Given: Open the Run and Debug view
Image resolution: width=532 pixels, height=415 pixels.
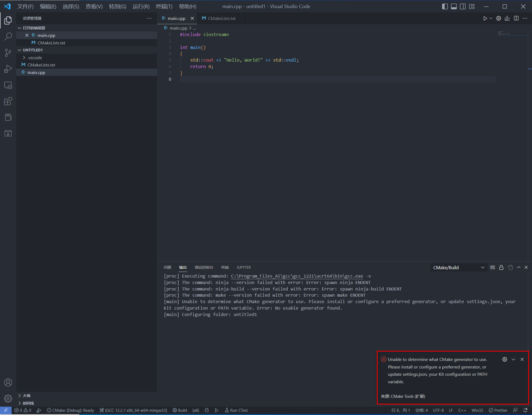Looking at the screenshot, I should click(8, 69).
